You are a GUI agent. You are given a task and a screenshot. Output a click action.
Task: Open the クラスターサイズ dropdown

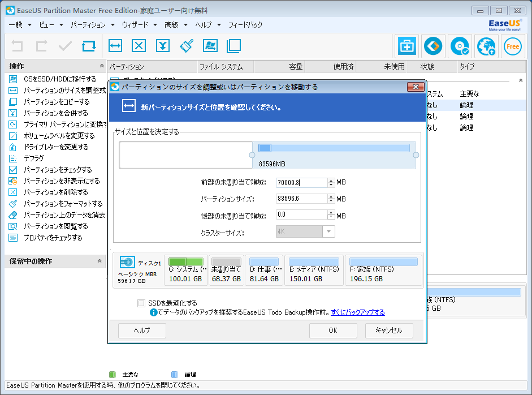point(328,231)
